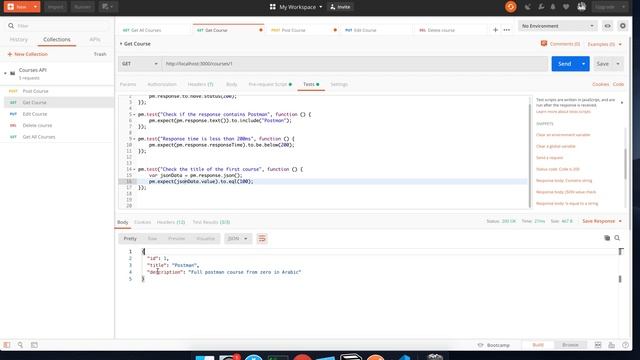Fold the test block at line 14
The image size is (640, 360).
tap(134, 169)
